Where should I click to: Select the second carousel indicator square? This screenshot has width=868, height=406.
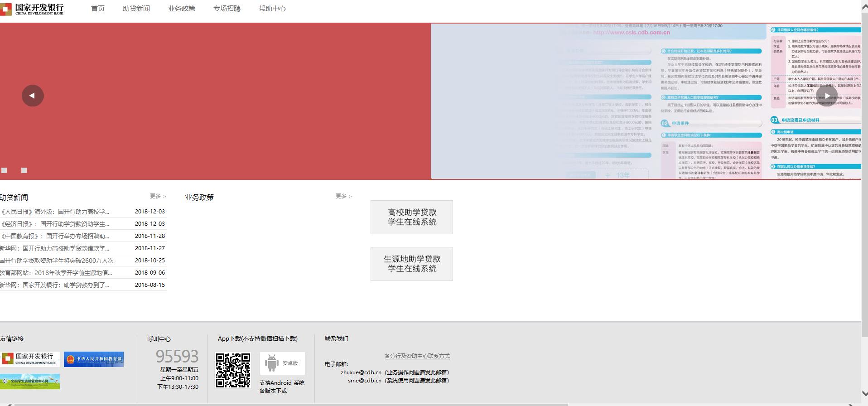pos(24,170)
